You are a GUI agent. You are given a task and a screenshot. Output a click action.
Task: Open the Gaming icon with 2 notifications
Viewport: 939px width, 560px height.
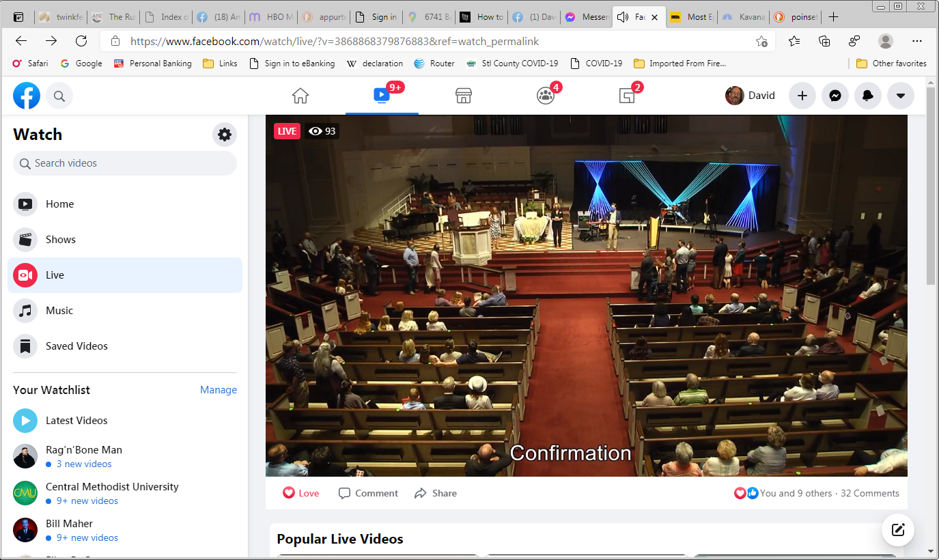click(x=627, y=96)
